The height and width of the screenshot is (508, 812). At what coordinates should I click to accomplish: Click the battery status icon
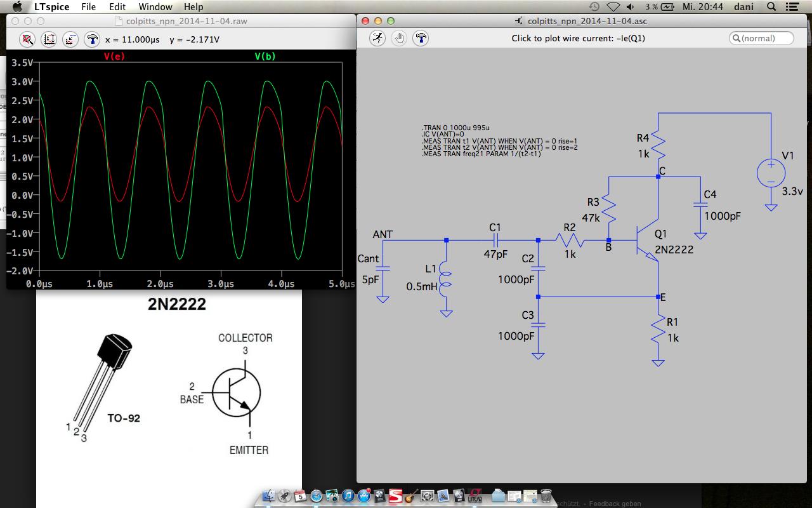tap(668, 6)
